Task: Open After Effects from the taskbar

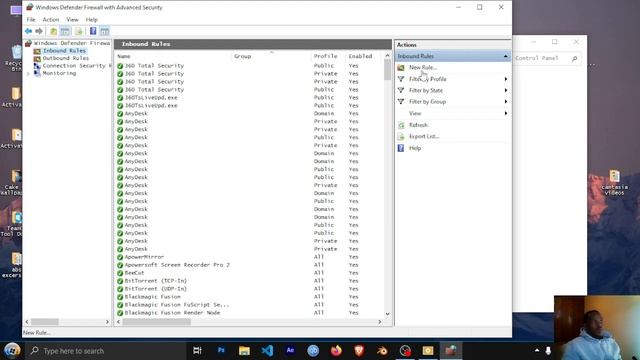Action: pos(290,351)
